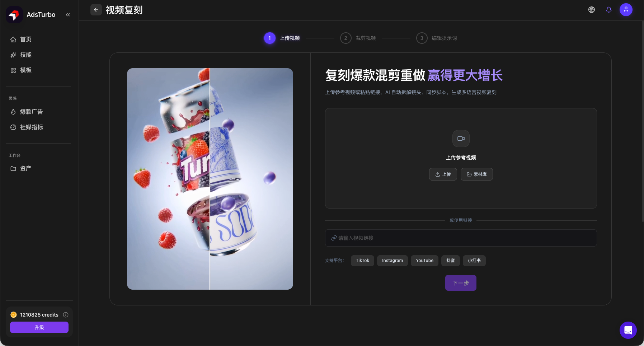Click the credits info icon
Screen dimensions: 644x346
point(66,315)
